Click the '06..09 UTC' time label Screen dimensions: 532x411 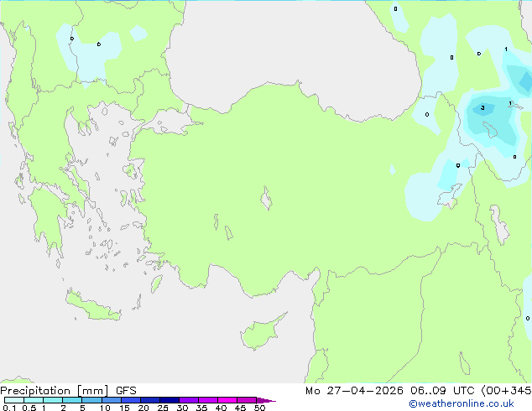click(442, 391)
